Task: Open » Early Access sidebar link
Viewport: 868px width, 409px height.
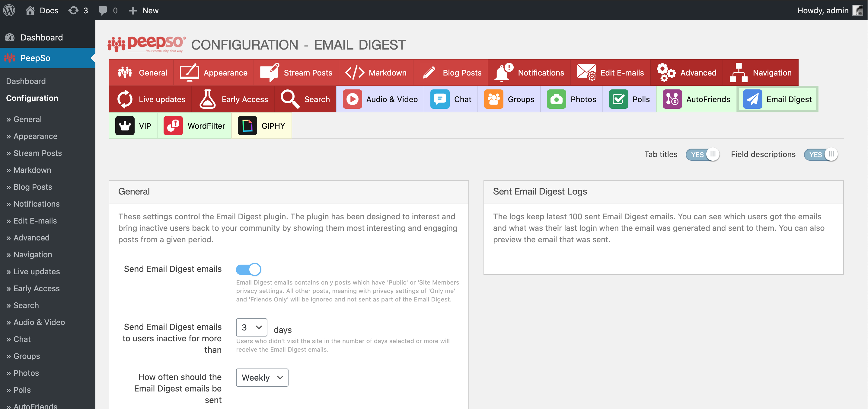Action: (33, 289)
